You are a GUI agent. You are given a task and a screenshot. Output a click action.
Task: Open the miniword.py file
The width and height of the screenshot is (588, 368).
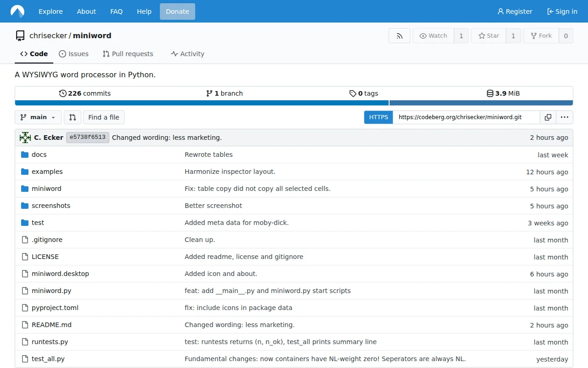[x=51, y=291]
